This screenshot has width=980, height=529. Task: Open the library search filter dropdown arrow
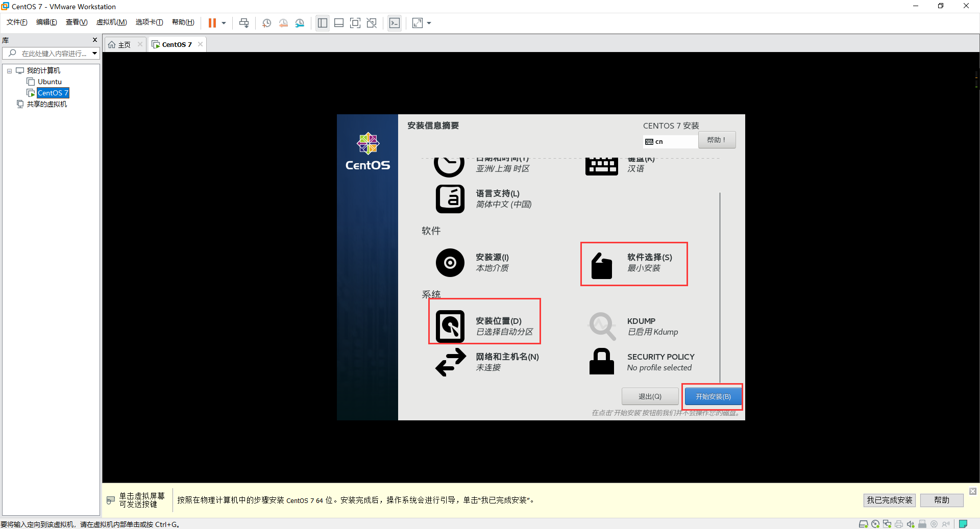point(94,54)
